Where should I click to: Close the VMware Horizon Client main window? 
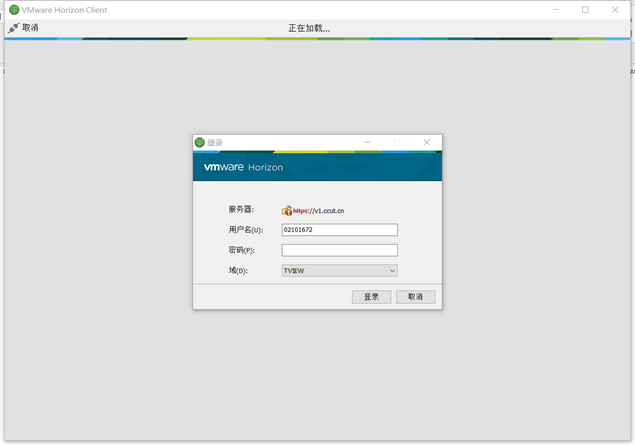(615, 10)
